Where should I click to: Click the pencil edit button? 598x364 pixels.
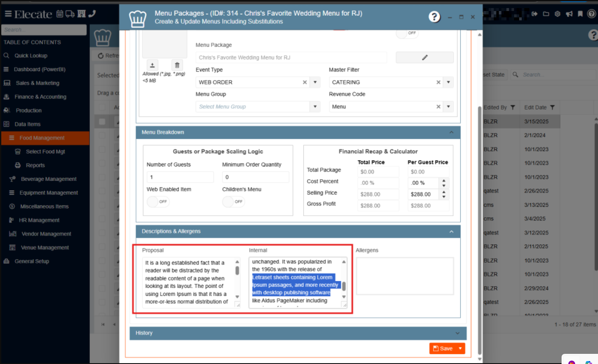[x=424, y=58]
